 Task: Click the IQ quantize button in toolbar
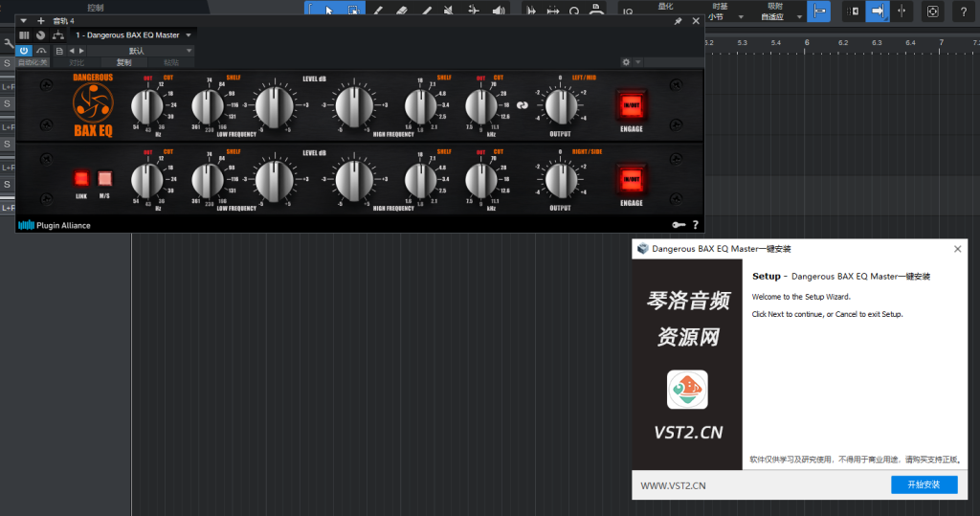click(628, 11)
